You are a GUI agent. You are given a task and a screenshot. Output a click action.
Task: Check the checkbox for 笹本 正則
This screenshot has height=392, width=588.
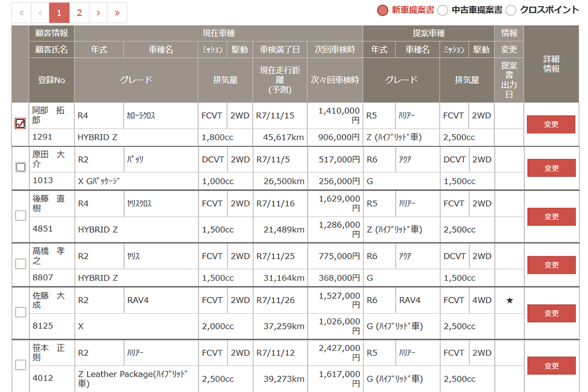tap(21, 365)
